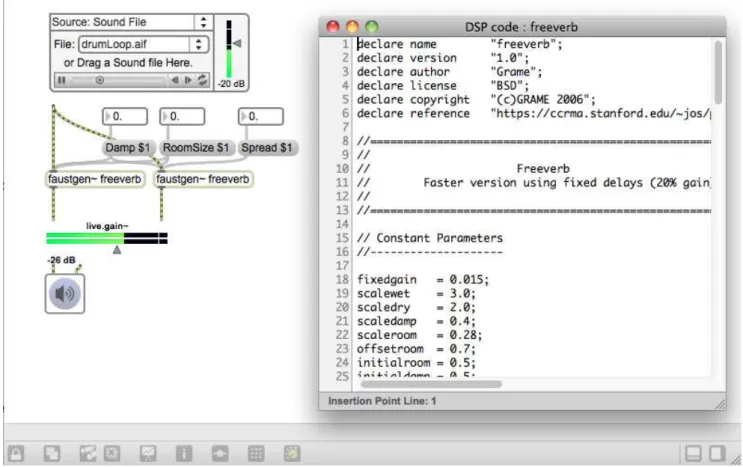The height and width of the screenshot is (467, 743).
Task: Click the yellow-green icon in the bottom toolbar
Action: [x=292, y=453]
